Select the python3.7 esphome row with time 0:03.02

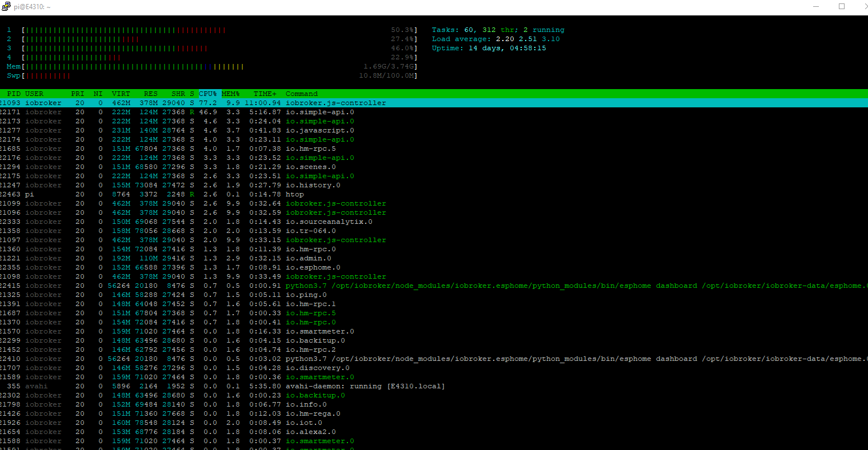(x=434, y=359)
